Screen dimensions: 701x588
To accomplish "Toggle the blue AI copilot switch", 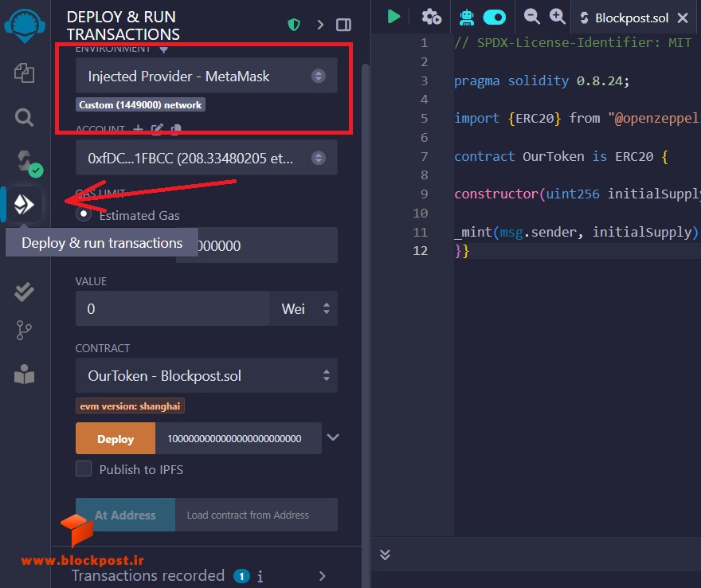I will click(x=495, y=18).
